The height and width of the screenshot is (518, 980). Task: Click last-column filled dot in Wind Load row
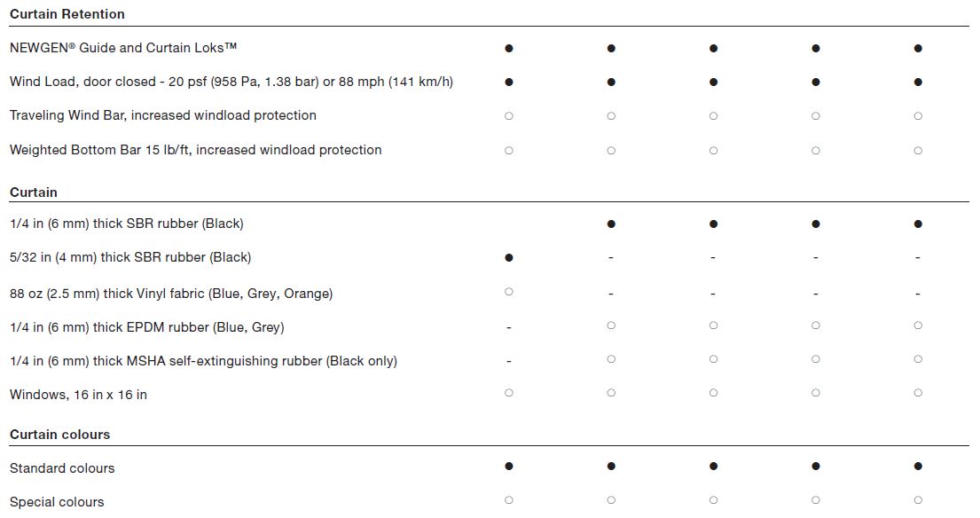[x=918, y=82]
